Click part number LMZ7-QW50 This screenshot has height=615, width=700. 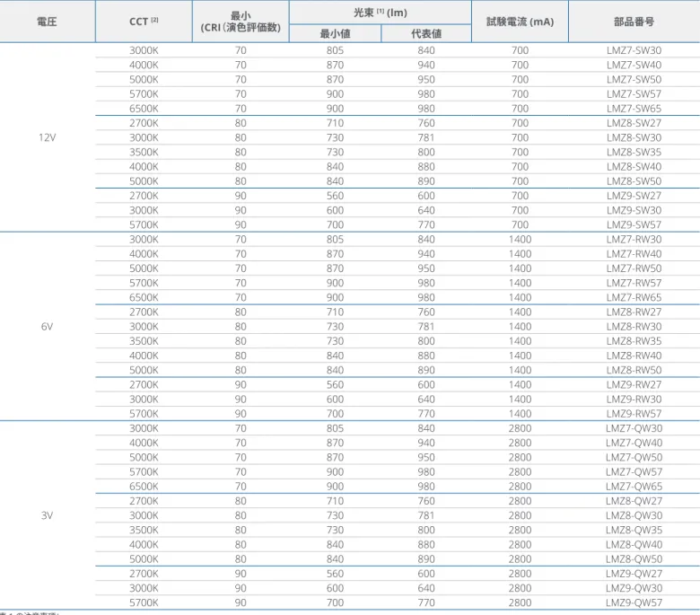[634, 457]
